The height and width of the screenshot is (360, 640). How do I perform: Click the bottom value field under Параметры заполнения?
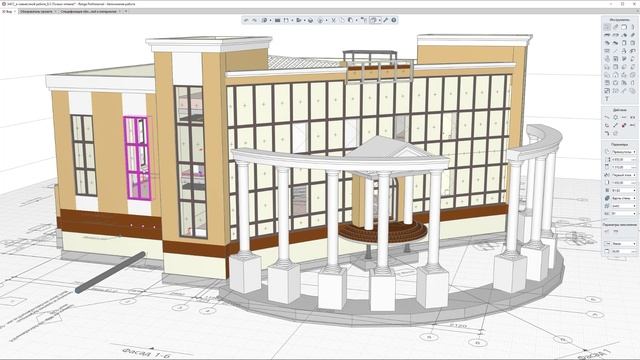[x=624, y=251]
